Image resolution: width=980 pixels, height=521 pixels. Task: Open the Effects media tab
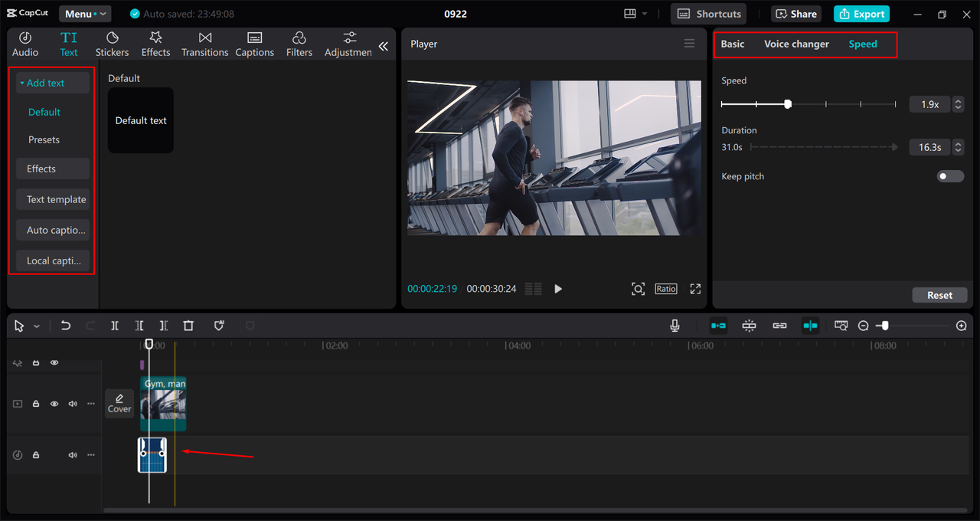[x=155, y=44]
